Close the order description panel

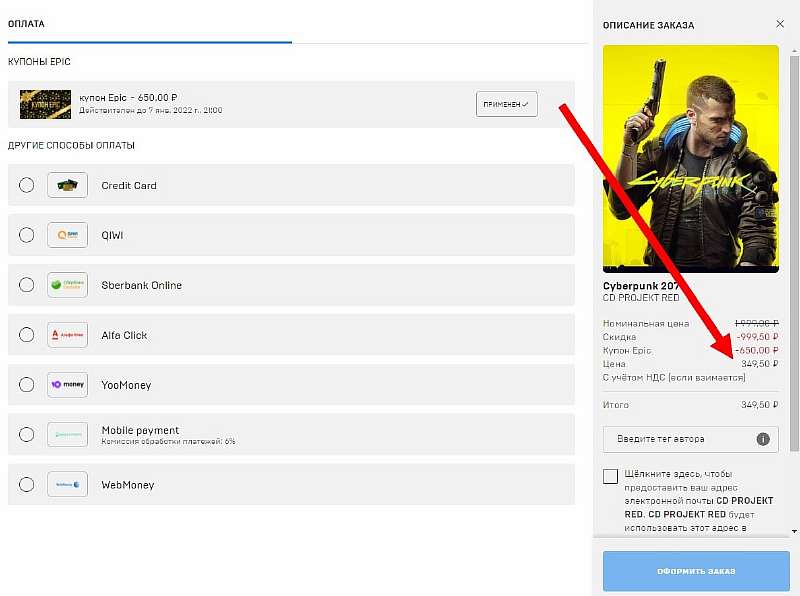point(780,24)
